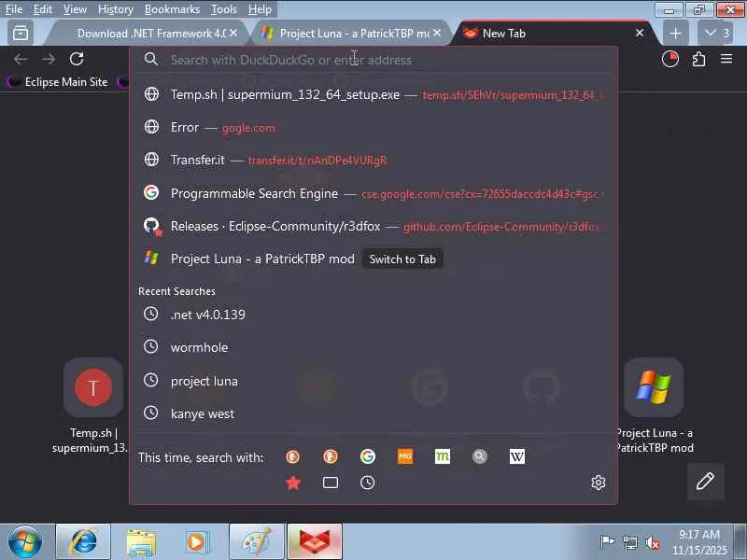Switch to Download .NET Framework tab
Viewport: 747px width, 560px height.
(150, 34)
